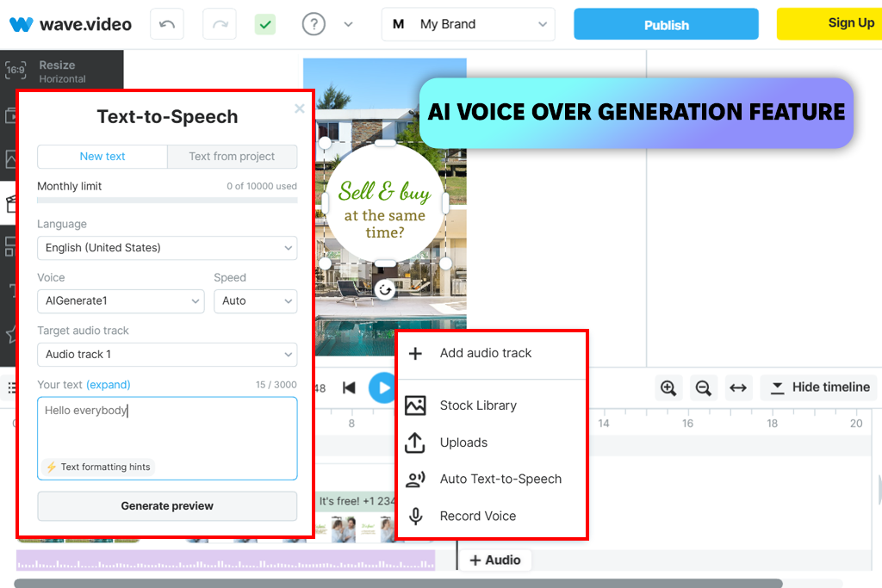Click the expand link for Your text
Screen dimensions: 882x588
coord(108,385)
